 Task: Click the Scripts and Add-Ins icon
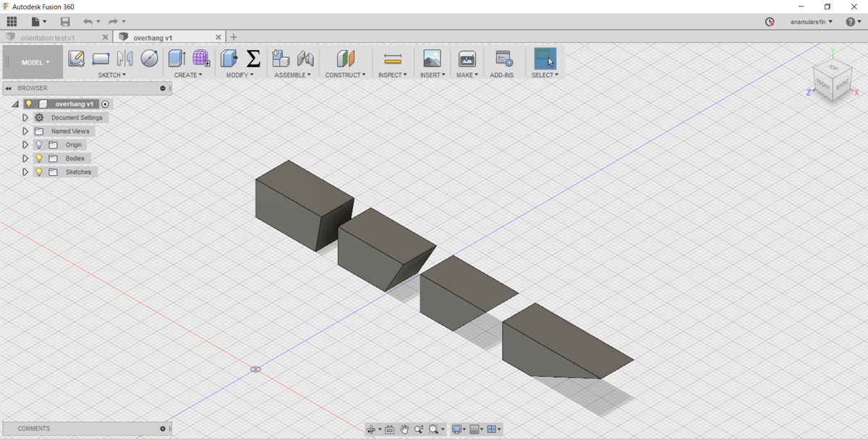coord(503,59)
